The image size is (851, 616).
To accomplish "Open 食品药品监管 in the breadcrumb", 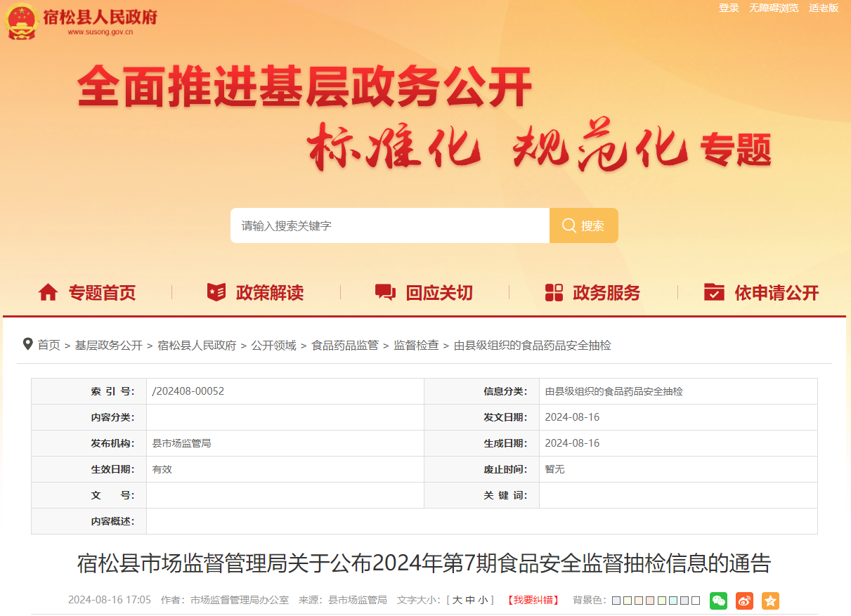I will coord(345,346).
